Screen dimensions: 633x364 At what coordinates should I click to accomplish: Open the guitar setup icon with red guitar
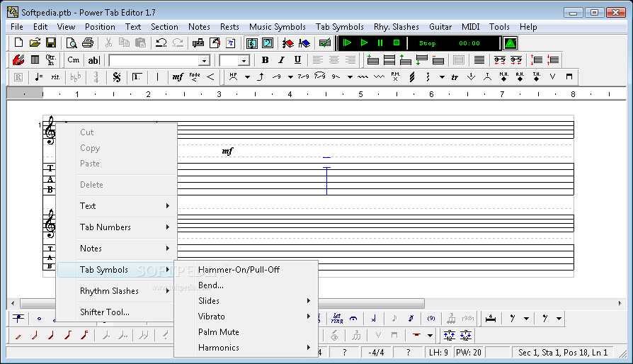(x=18, y=60)
